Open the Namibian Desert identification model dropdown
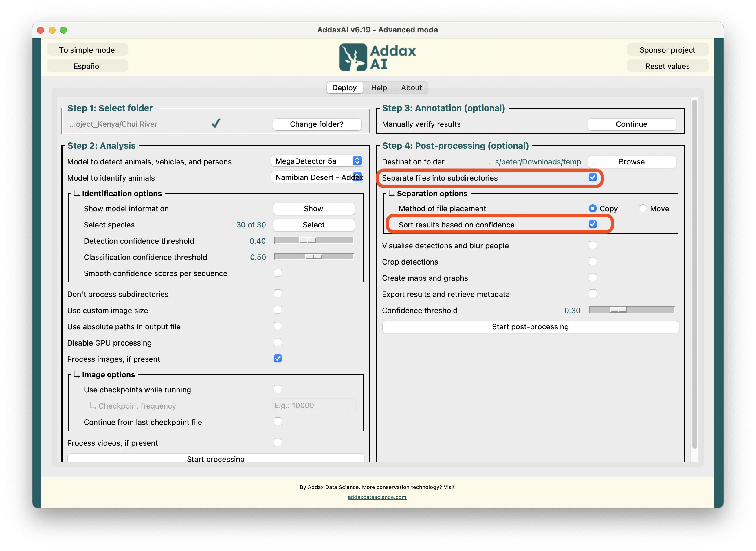This screenshot has width=756, height=551. [317, 177]
